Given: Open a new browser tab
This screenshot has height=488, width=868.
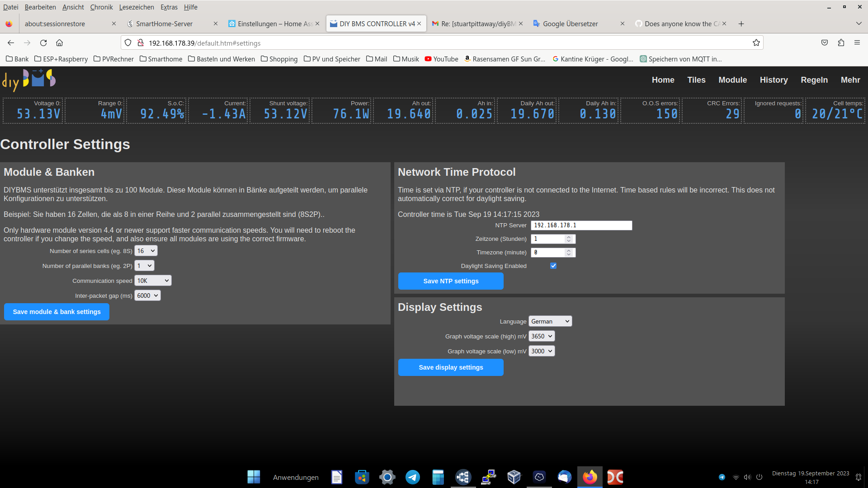Looking at the screenshot, I should tap(741, 24).
